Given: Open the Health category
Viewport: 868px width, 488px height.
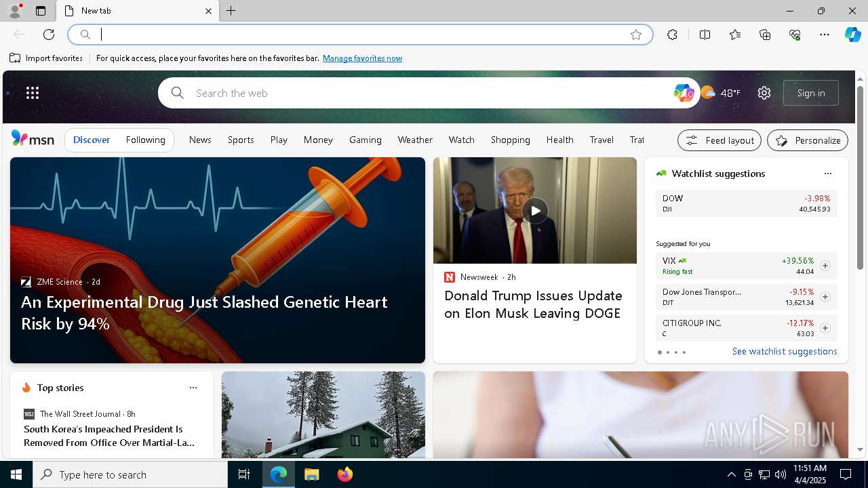Looking at the screenshot, I should [x=560, y=140].
